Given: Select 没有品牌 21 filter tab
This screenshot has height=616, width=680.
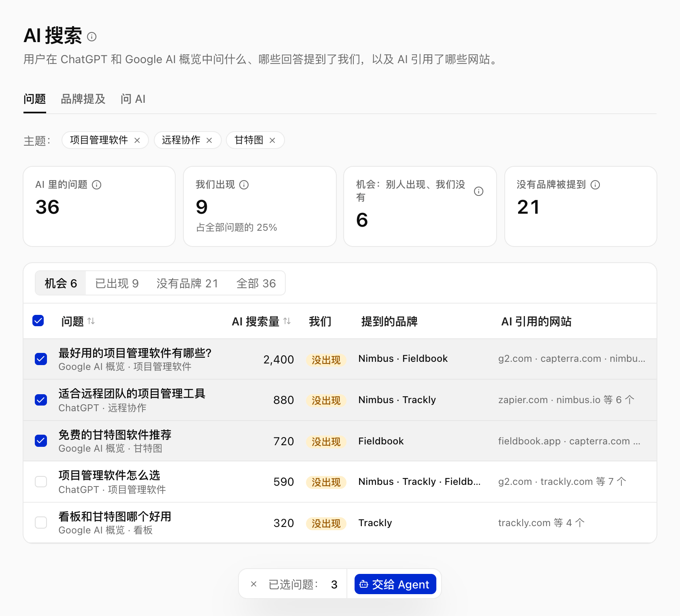Looking at the screenshot, I should click(x=187, y=283).
